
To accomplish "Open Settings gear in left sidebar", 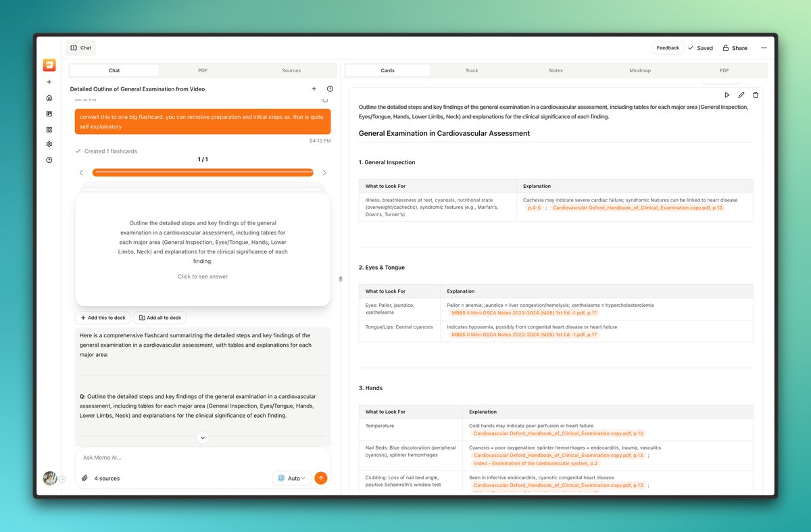I will [49, 144].
